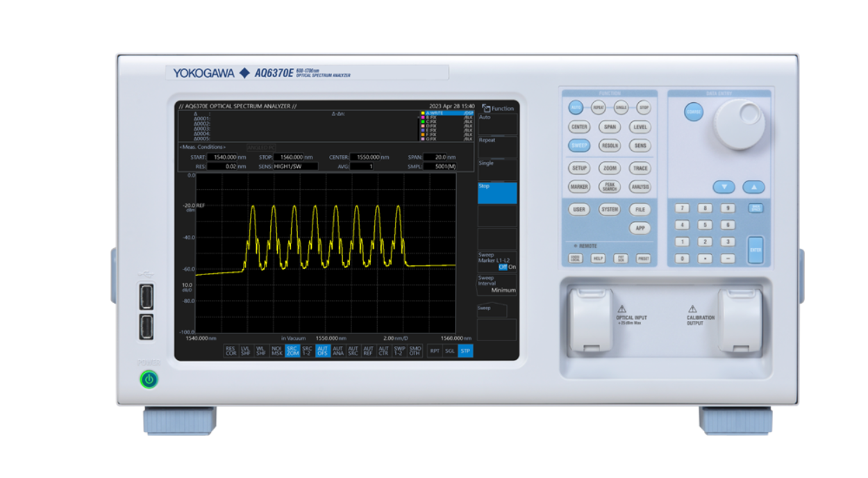
Task: Select the Stop soft key
Action: [x=496, y=192]
